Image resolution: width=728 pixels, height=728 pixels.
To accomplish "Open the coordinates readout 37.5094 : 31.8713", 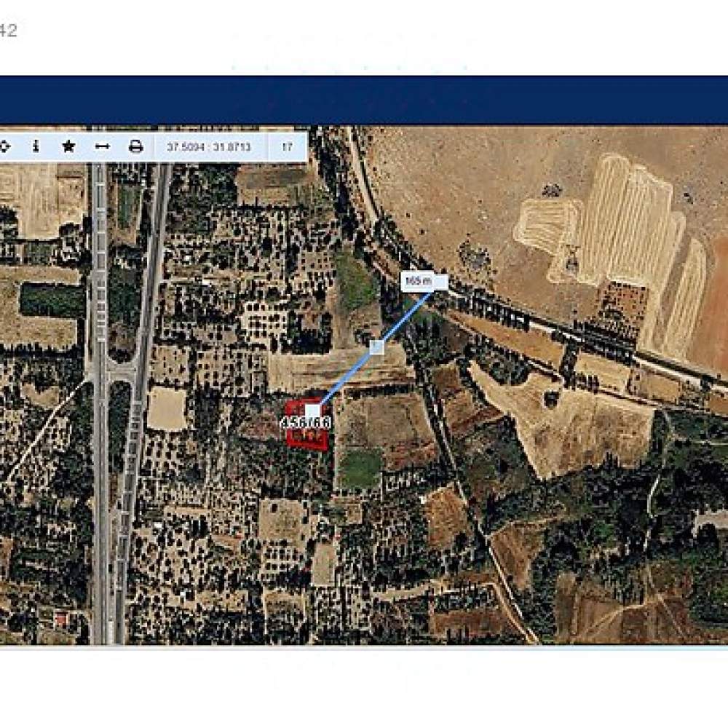I will tap(209, 147).
